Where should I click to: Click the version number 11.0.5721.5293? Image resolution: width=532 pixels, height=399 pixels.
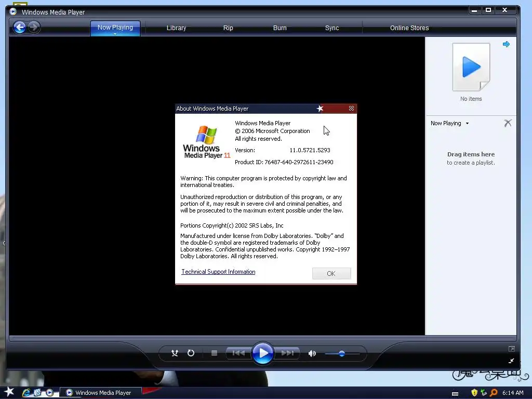pos(310,150)
